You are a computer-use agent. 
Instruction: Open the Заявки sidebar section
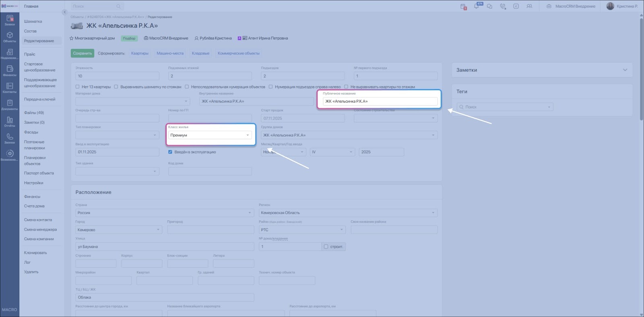(10, 20)
